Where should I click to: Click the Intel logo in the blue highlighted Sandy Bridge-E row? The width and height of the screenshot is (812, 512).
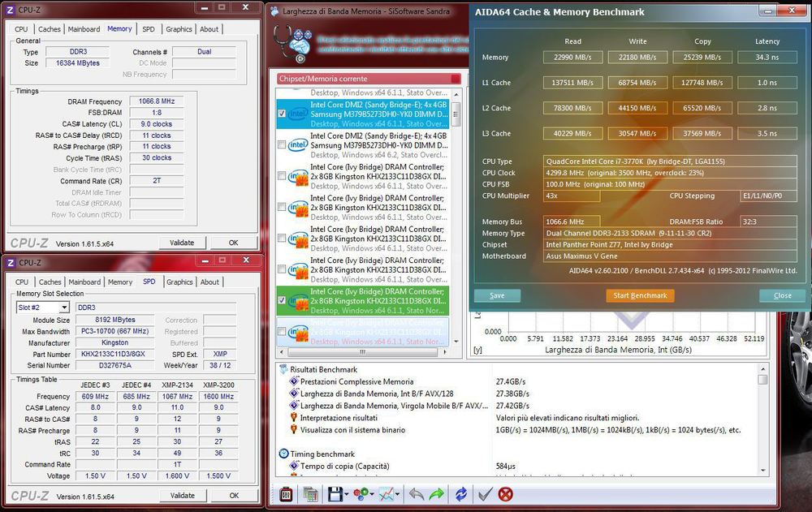(x=298, y=114)
